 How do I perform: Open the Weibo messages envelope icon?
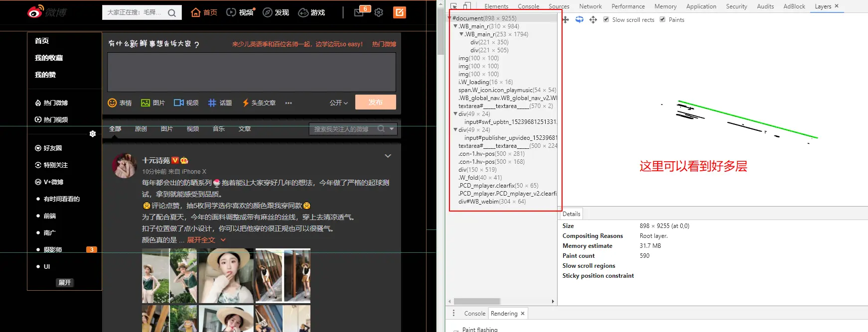coord(359,12)
